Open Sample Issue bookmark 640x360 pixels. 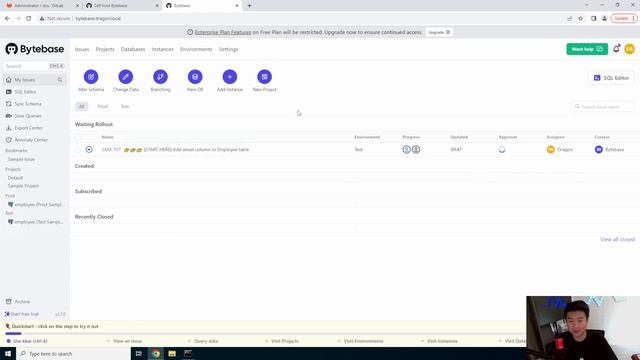(21, 159)
